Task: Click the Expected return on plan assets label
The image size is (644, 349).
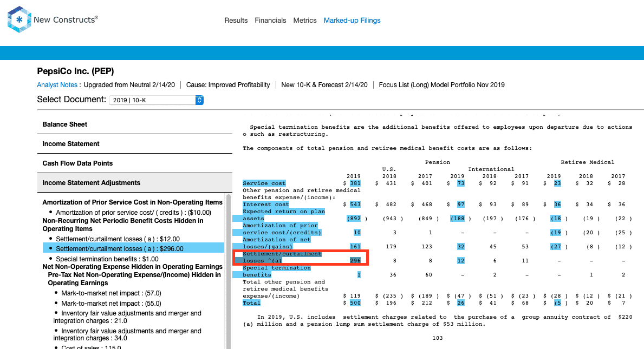Action: pos(283,215)
